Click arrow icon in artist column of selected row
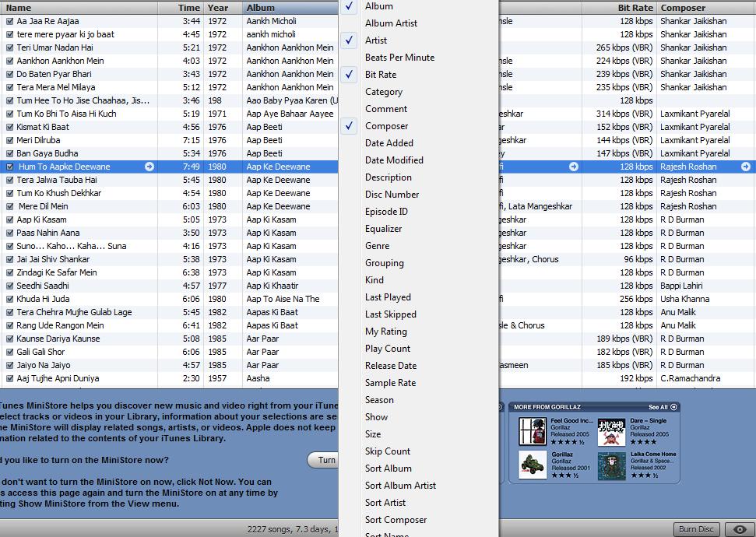 [574, 167]
